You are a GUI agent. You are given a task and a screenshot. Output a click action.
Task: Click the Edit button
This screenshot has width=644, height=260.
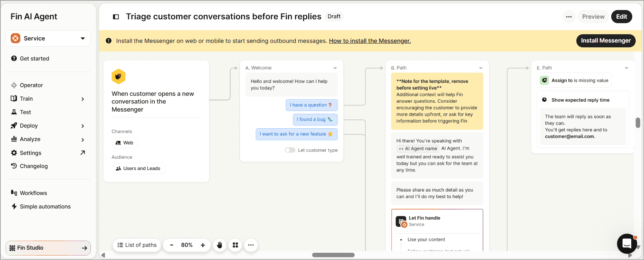click(622, 17)
